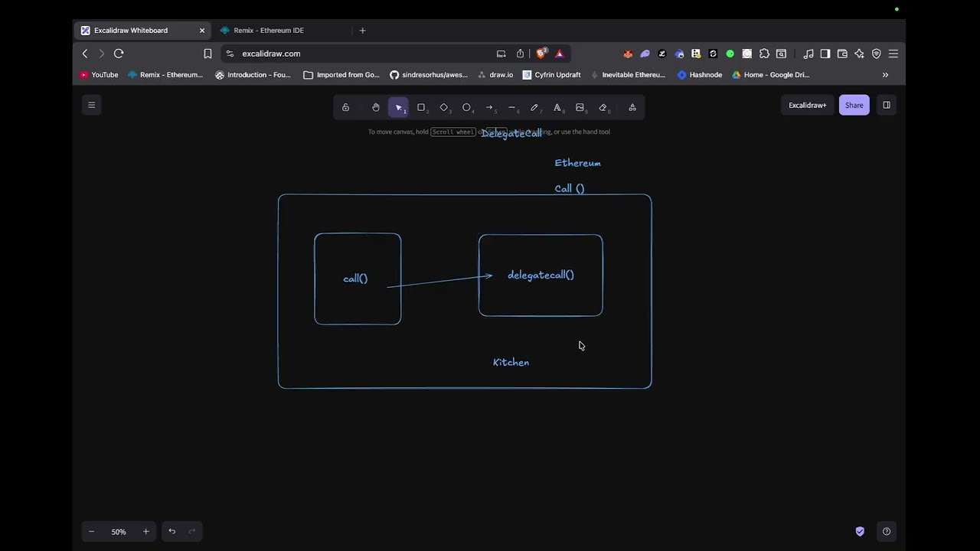Toggle the browser sidebar panel
Viewport: 980px width, 551px height.
825,54
